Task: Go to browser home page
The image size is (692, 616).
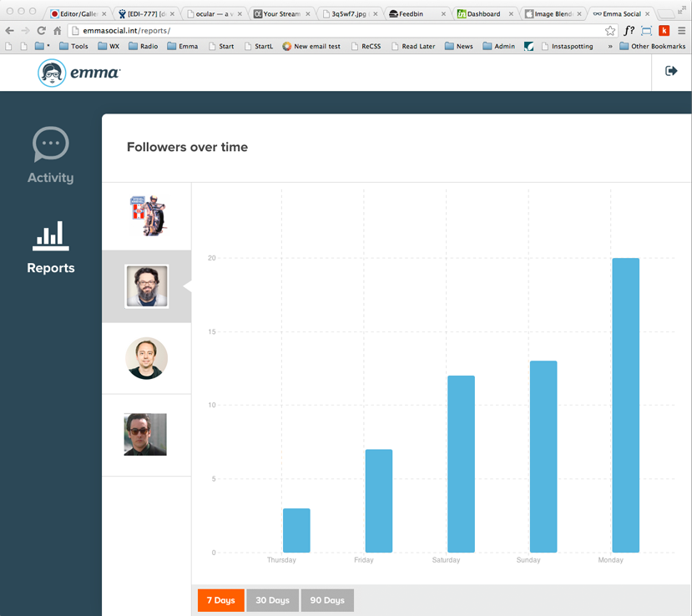Action: [58, 30]
